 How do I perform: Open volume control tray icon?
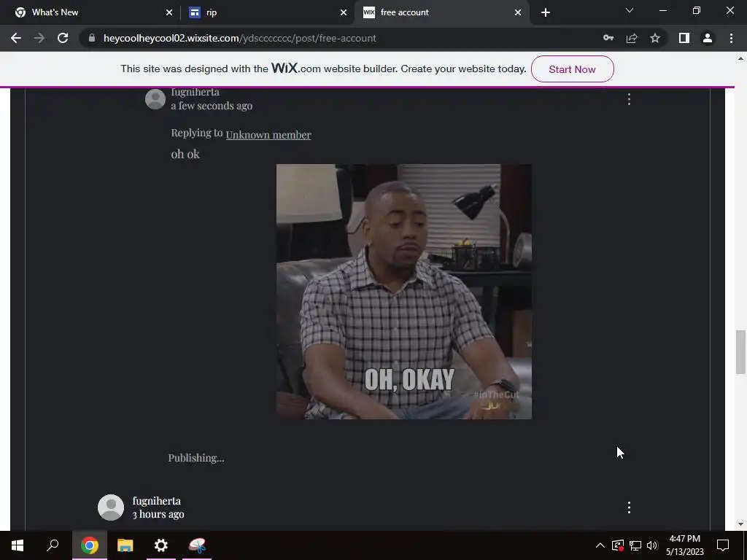click(x=652, y=545)
